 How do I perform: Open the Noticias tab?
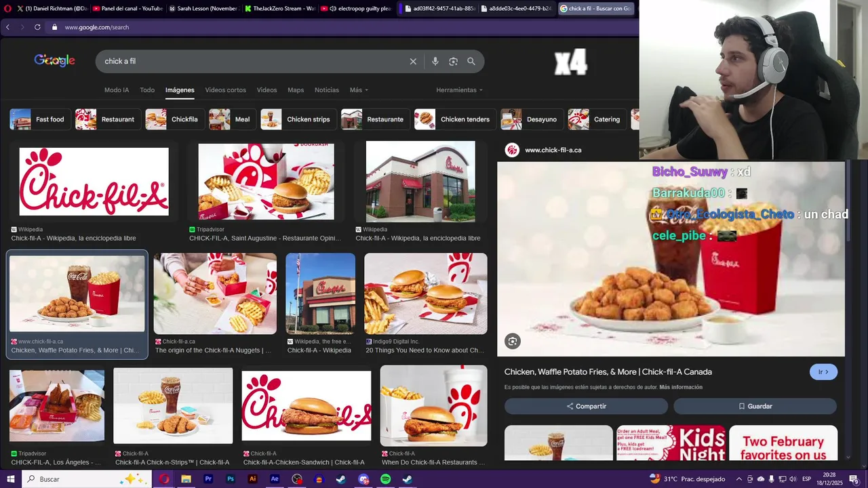coord(327,90)
